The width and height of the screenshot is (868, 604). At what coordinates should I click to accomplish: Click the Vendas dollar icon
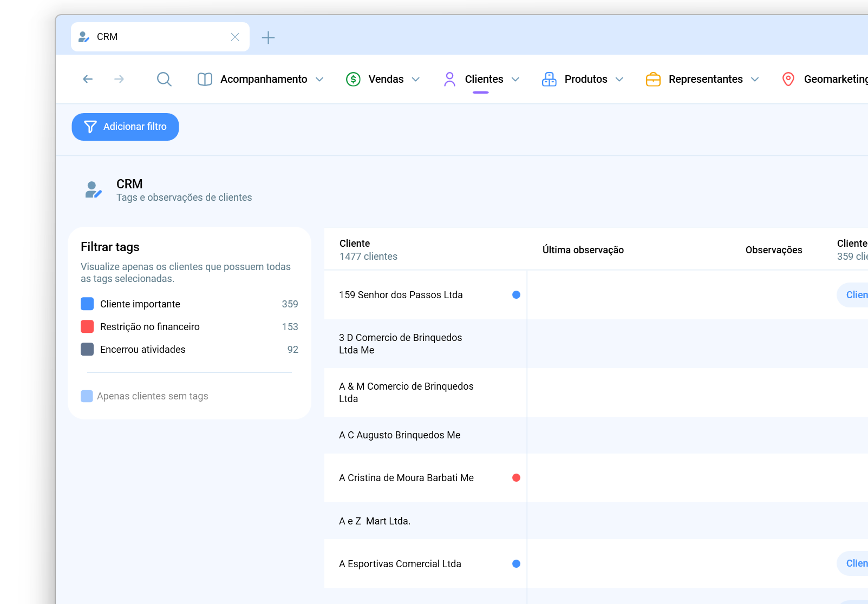point(353,79)
